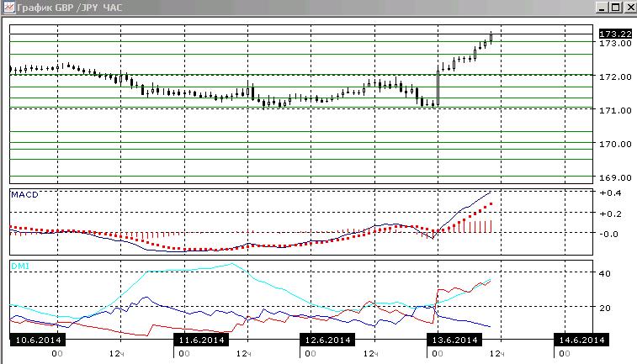
Task: Click the MACD +0.4 scale value
Action: click(x=611, y=193)
